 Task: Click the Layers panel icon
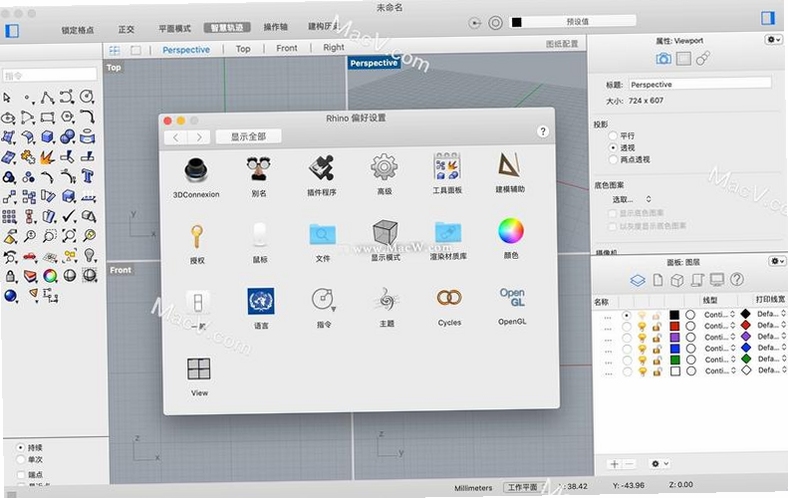[x=638, y=280]
